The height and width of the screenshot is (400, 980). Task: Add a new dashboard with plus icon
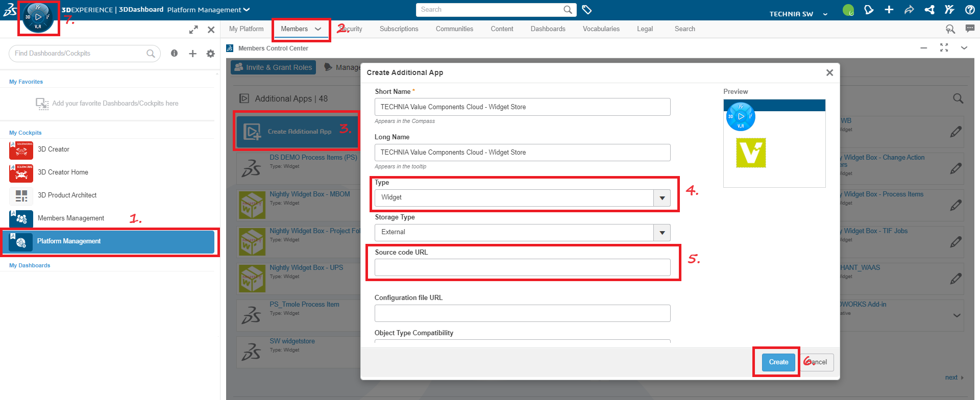click(192, 54)
